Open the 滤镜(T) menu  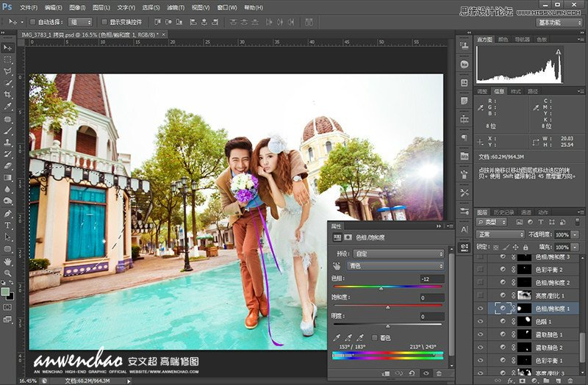[x=176, y=7]
